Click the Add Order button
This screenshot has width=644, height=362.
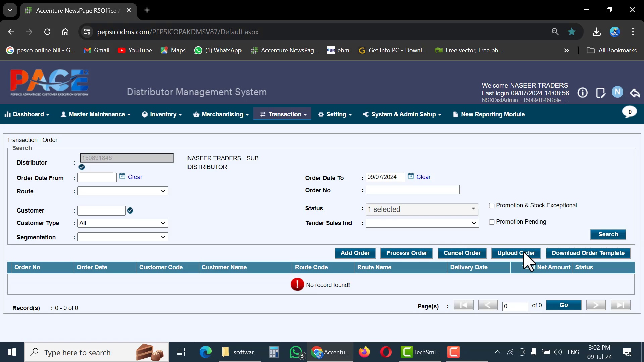355,253
